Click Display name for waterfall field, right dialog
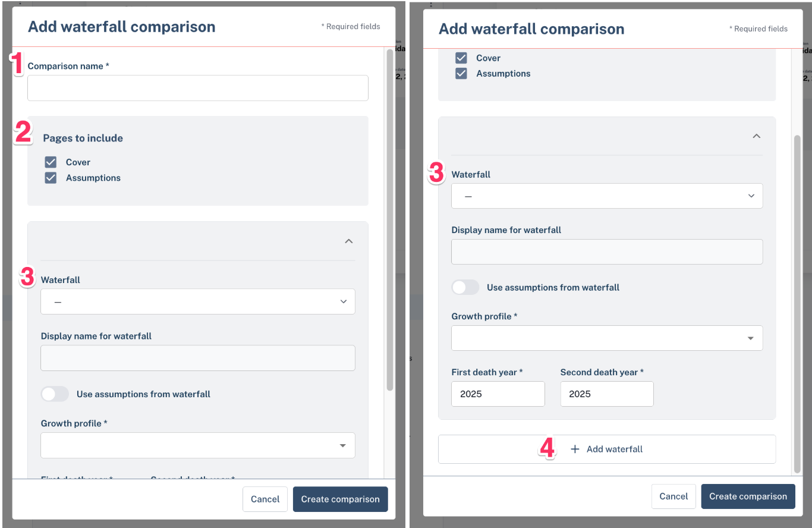 point(607,252)
